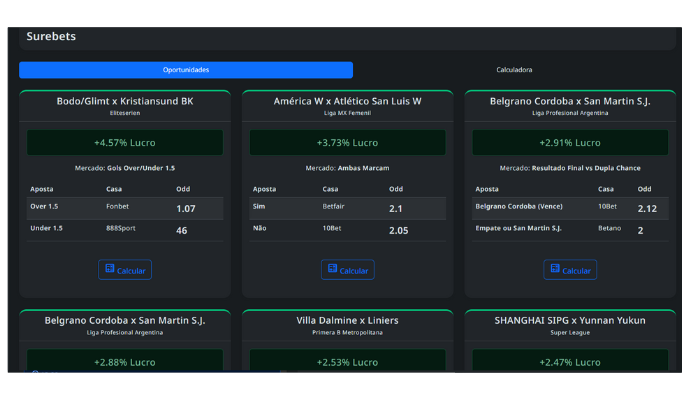
Task: Open the SHANGHAI SIPG x Yunnan Yukun title
Action: click(570, 320)
